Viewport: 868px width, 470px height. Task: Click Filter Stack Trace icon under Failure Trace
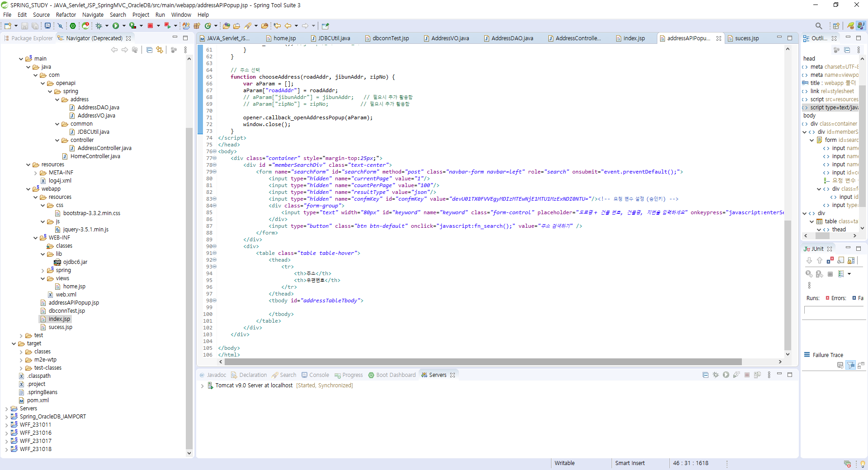851,365
